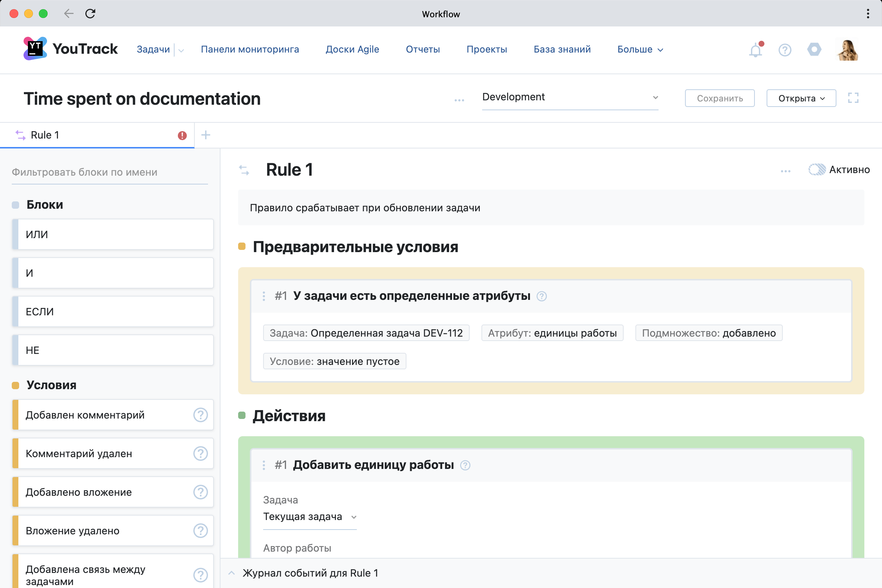Click the help question mark in header
This screenshot has height=588, width=882.
[x=785, y=50]
